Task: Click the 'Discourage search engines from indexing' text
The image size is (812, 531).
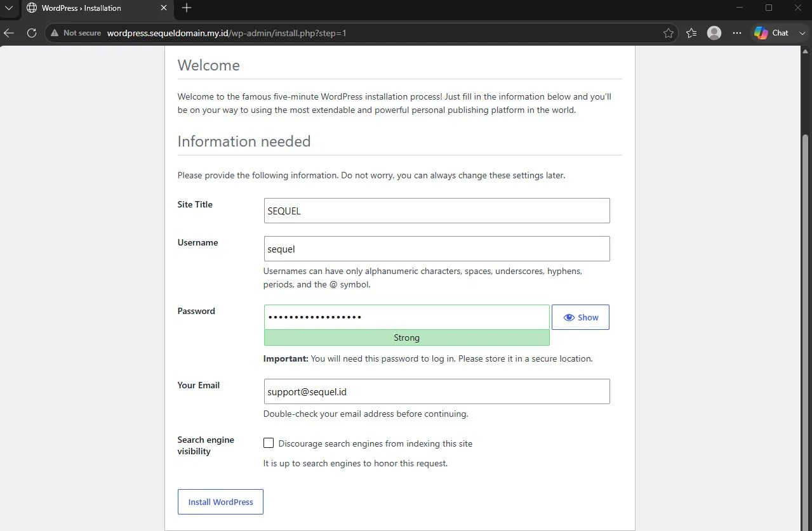Action: (x=375, y=443)
